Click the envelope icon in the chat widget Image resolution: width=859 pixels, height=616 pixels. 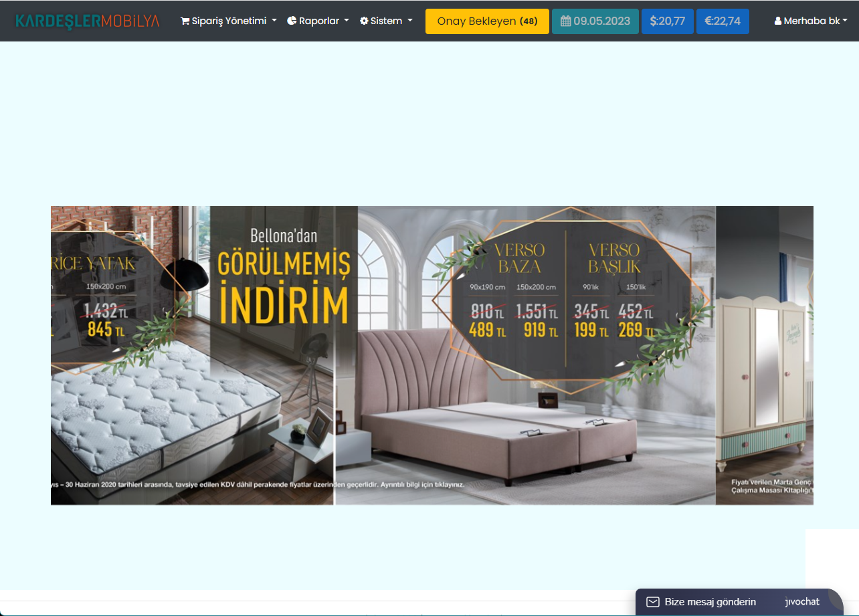(x=653, y=602)
